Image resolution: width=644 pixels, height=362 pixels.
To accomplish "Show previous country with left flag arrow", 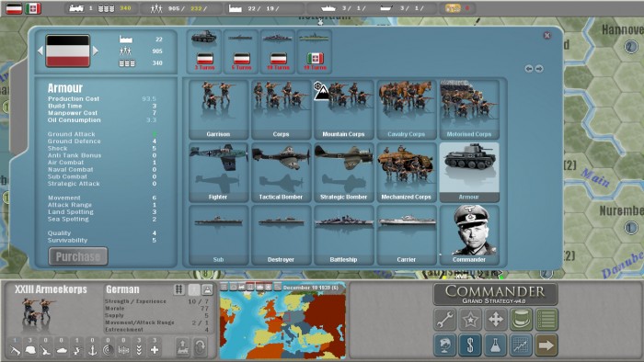I will pyautogui.click(x=40, y=51).
